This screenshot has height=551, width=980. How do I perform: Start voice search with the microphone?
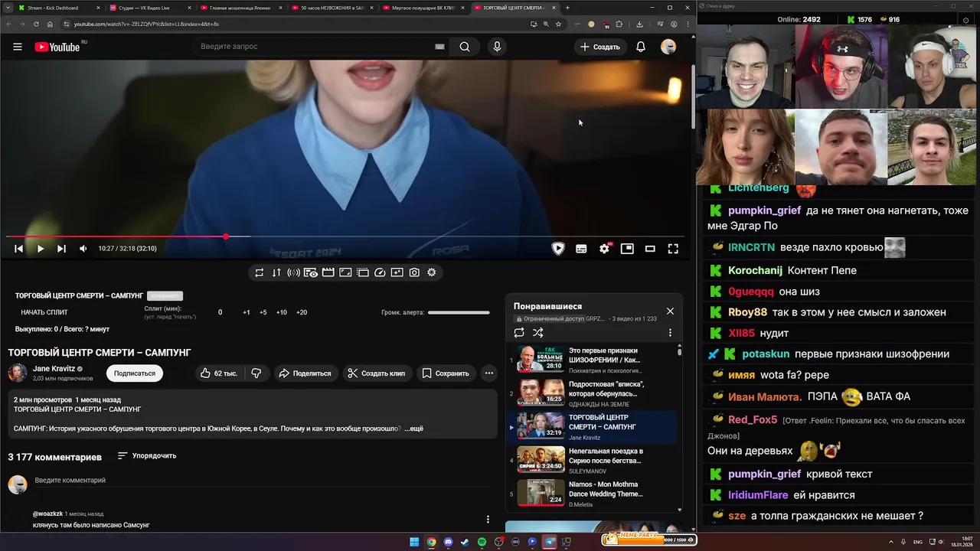[497, 47]
